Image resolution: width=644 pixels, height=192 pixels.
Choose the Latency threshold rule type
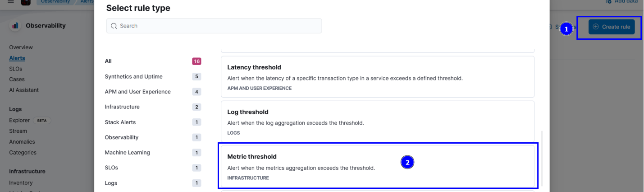(377, 76)
